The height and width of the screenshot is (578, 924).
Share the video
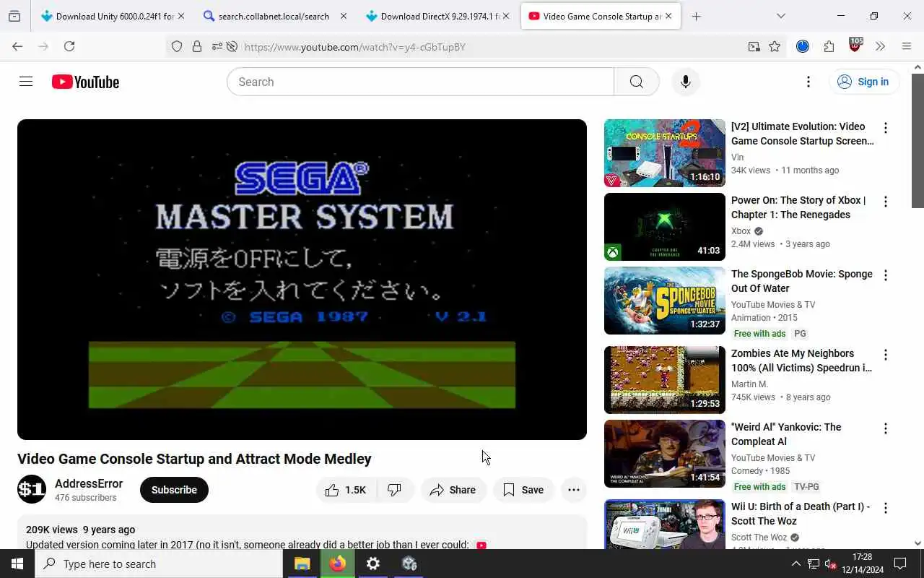click(x=453, y=490)
